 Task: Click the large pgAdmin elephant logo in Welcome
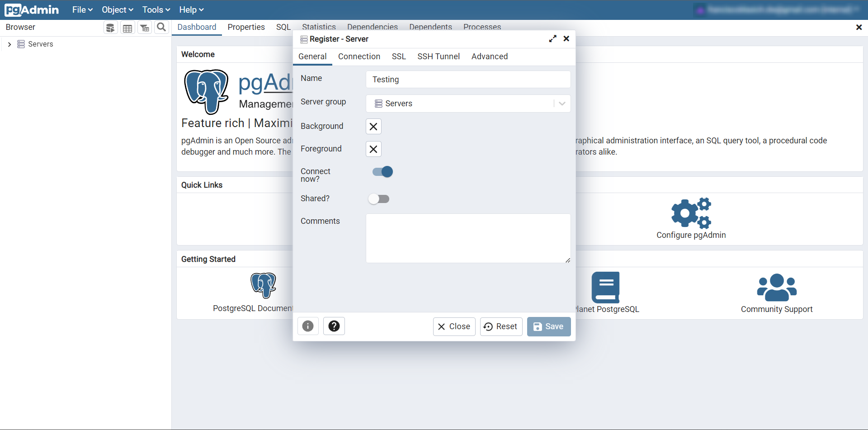(x=207, y=91)
